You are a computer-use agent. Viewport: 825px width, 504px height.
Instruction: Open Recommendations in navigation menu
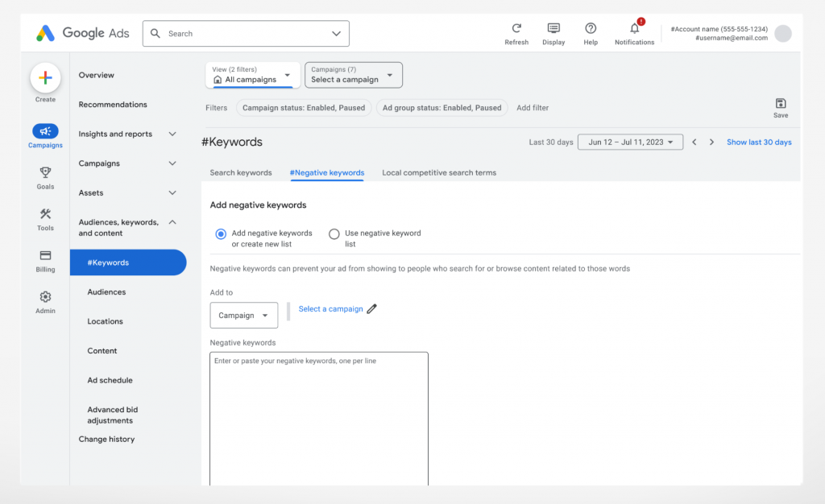(x=113, y=105)
